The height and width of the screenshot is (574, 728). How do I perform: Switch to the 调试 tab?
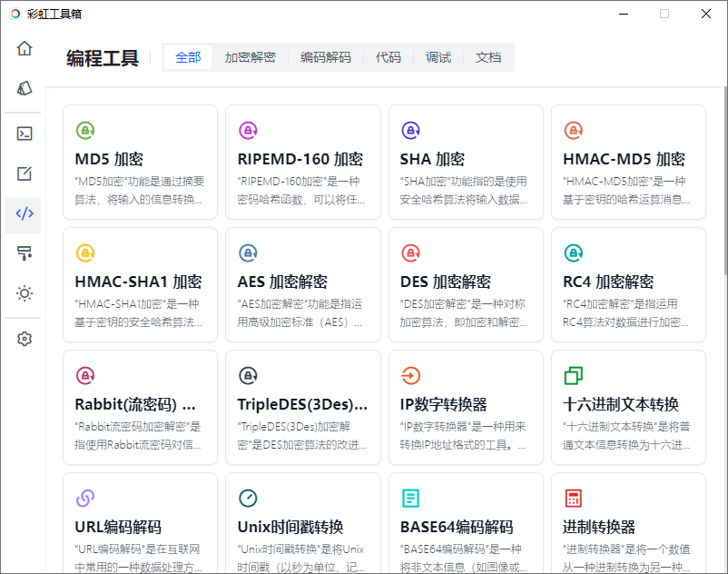[438, 57]
